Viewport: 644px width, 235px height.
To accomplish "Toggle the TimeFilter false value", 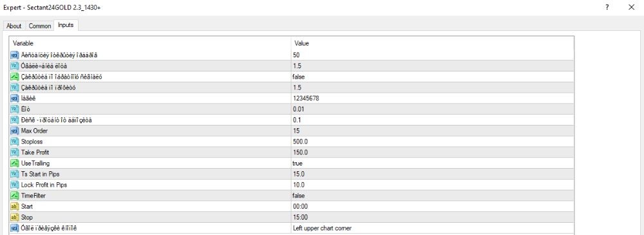I will coord(433,196).
